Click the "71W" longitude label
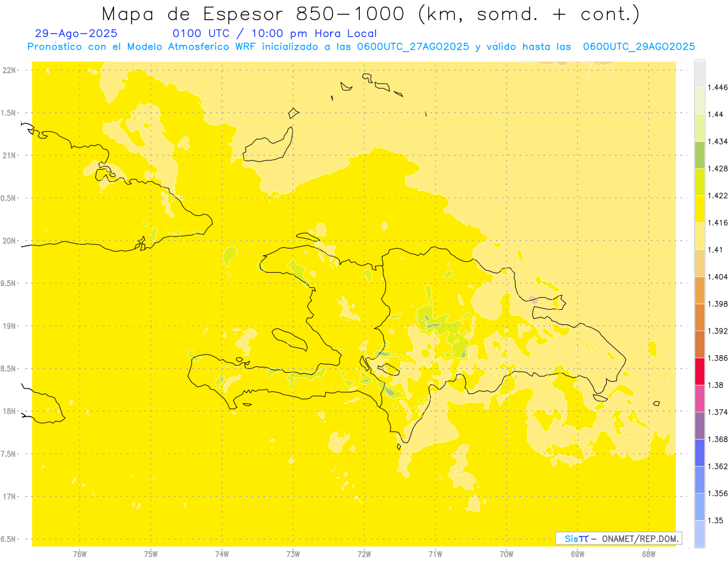 436,554
